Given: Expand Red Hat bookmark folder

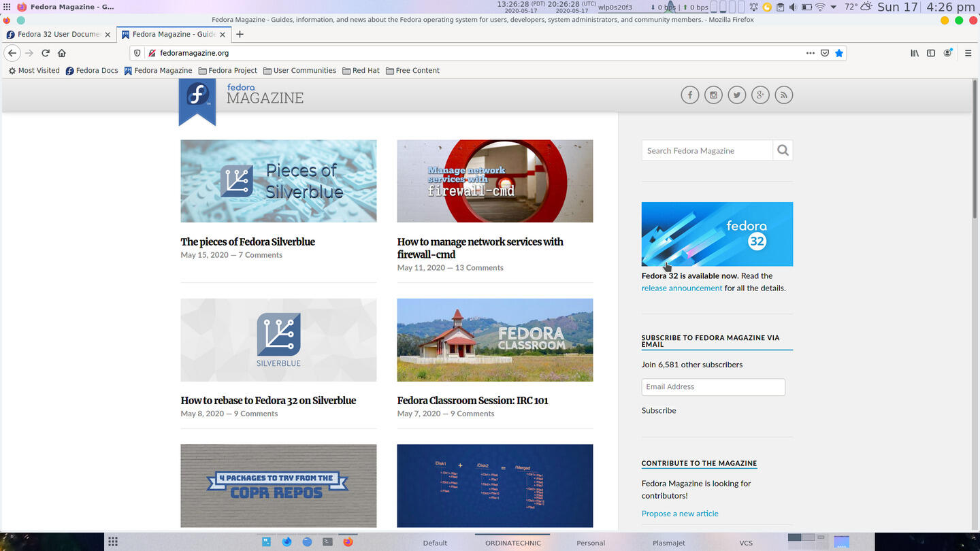Looking at the screenshot, I should point(361,71).
